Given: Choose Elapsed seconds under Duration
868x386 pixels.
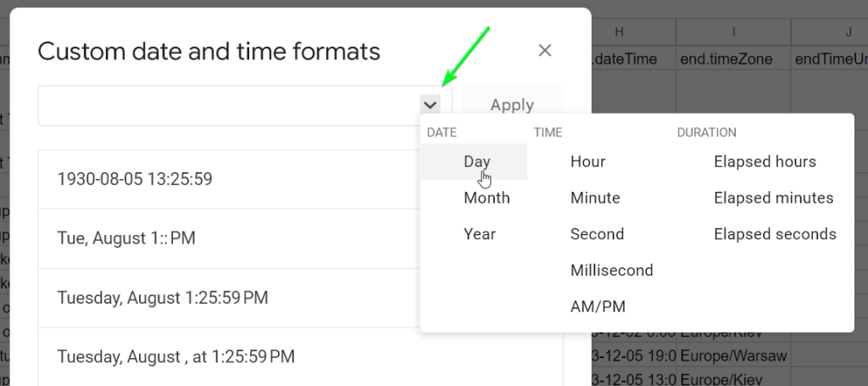Looking at the screenshot, I should (x=775, y=233).
